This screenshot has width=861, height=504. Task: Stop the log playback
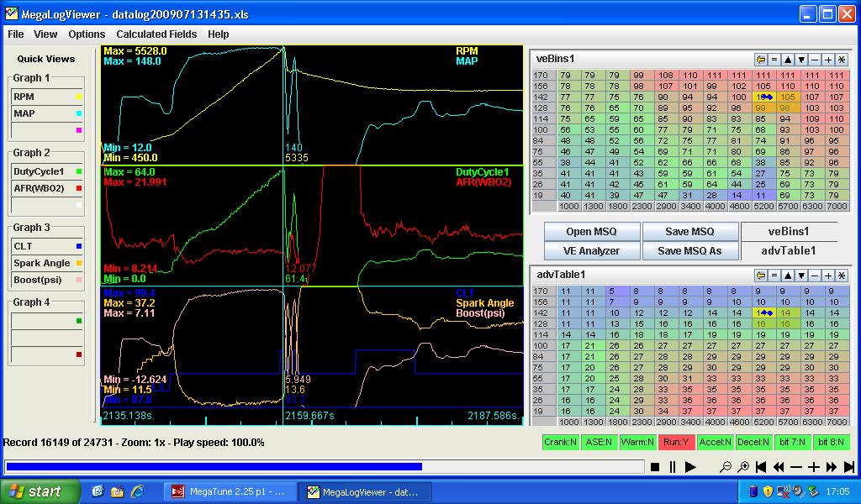655,467
